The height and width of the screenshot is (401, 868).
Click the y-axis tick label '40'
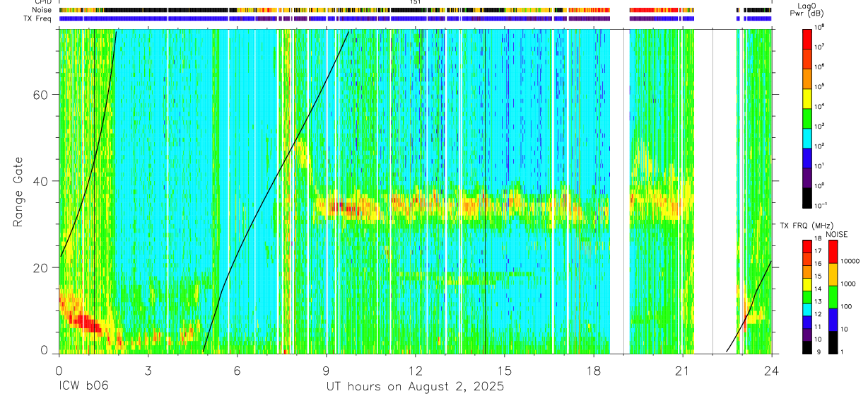(x=40, y=181)
